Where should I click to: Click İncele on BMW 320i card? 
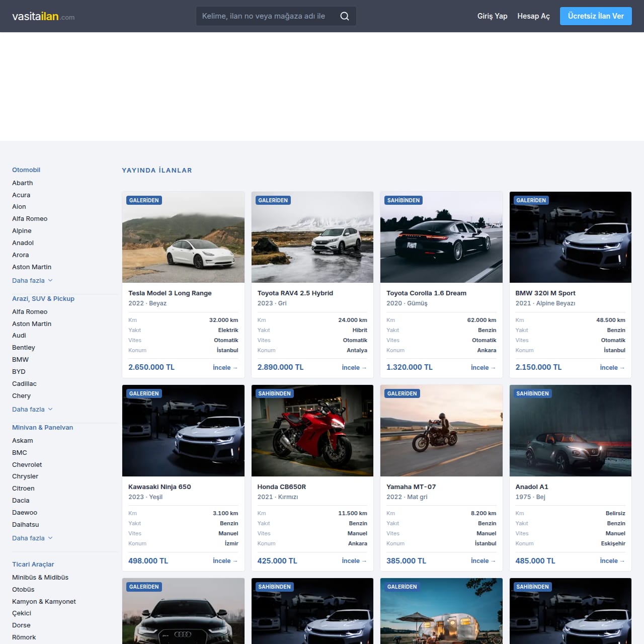(612, 368)
